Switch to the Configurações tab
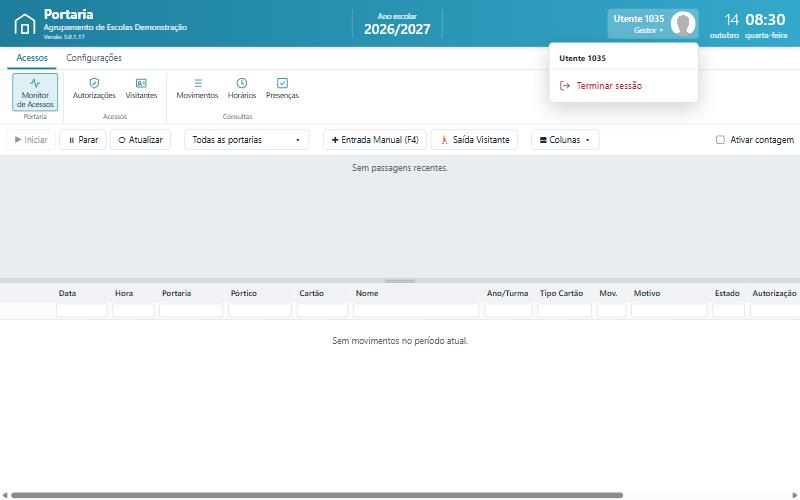The height and width of the screenshot is (500, 800). (94, 58)
